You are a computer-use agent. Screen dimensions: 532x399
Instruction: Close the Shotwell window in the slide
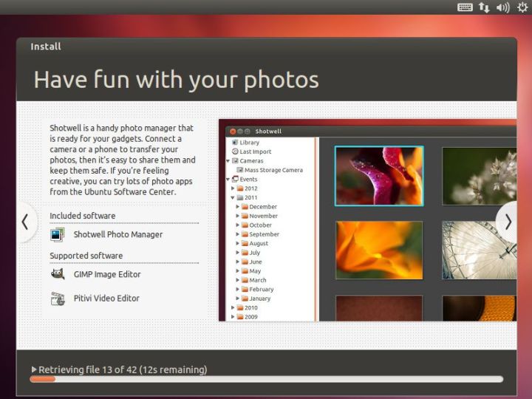(233, 132)
